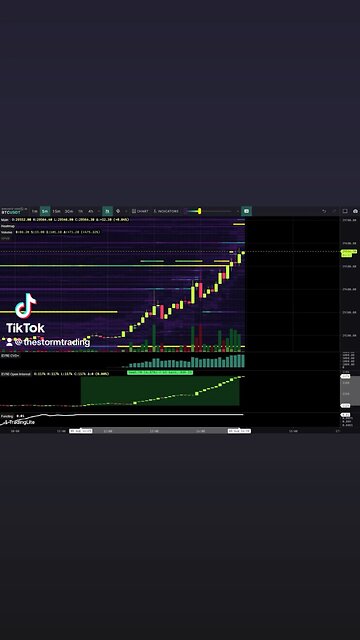Click the redo arrow icon
Viewport: 360px width, 640px height.
coord(334,211)
